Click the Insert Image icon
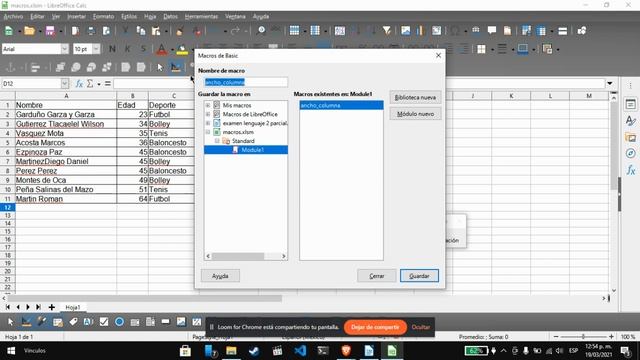This screenshot has height=360, width=640. (405, 31)
